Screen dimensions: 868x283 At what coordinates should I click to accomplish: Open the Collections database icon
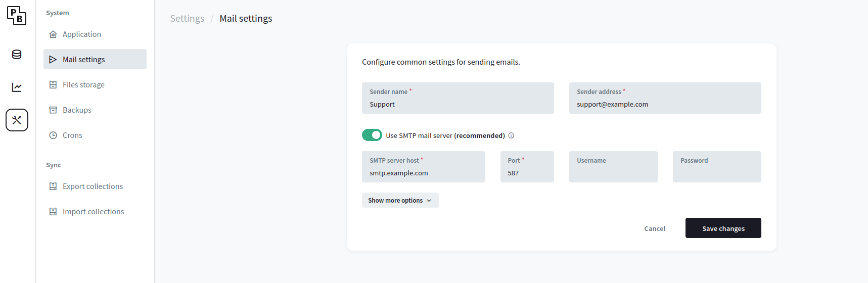click(17, 55)
